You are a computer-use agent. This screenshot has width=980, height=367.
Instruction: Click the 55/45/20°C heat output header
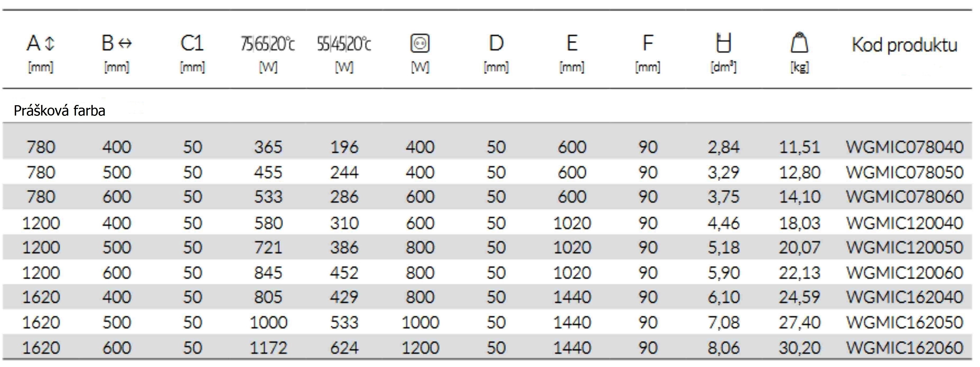[344, 44]
